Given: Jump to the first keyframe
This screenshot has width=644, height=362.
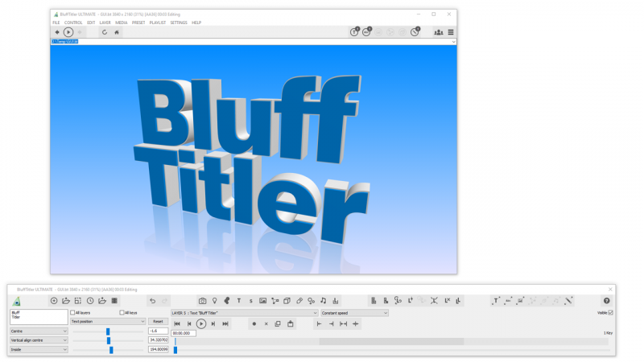Looking at the screenshot, I should [x=177, y=324].
